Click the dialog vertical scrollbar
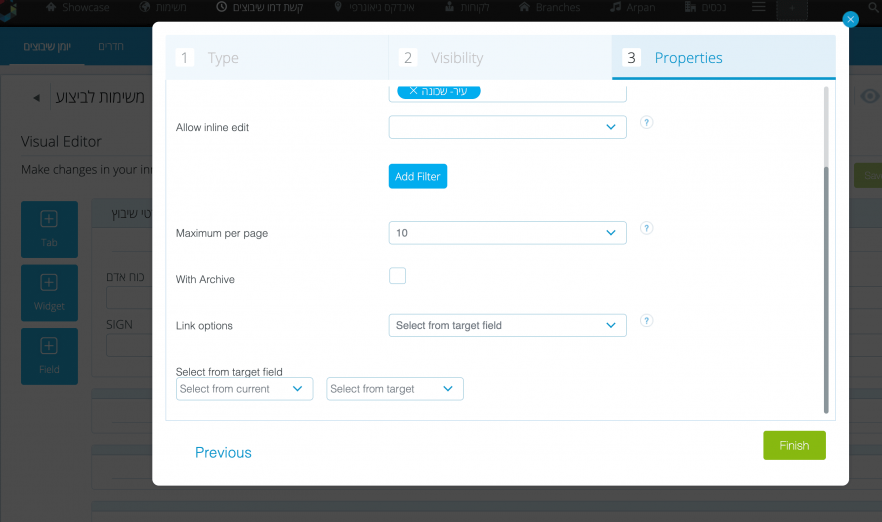The height and width of the screenshot is (522, 882). [x=826, y=290]
